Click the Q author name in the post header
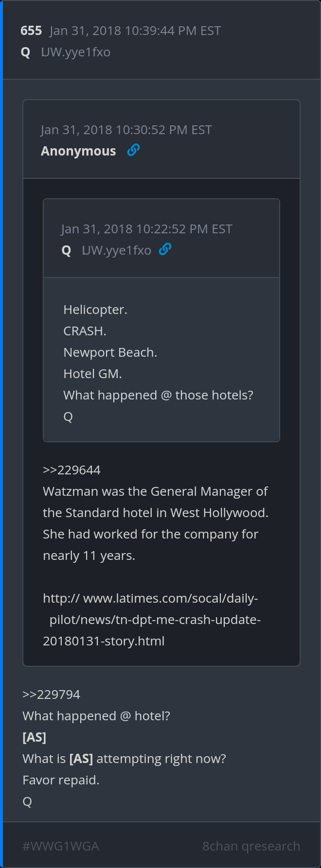321x868 pixels. (x=26, y=52)
